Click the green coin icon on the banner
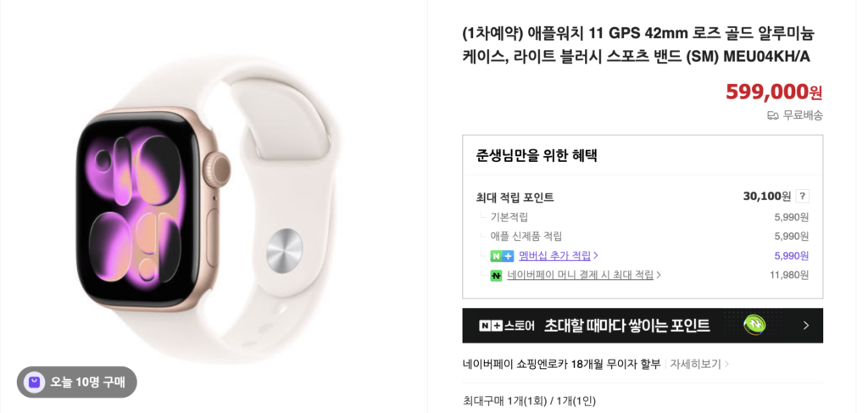The image size is (868, 413). [754, 325]
